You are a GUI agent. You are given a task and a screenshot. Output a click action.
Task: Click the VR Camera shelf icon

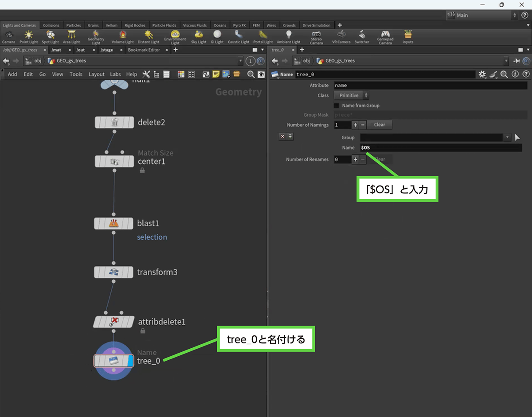tap(341, 36)
